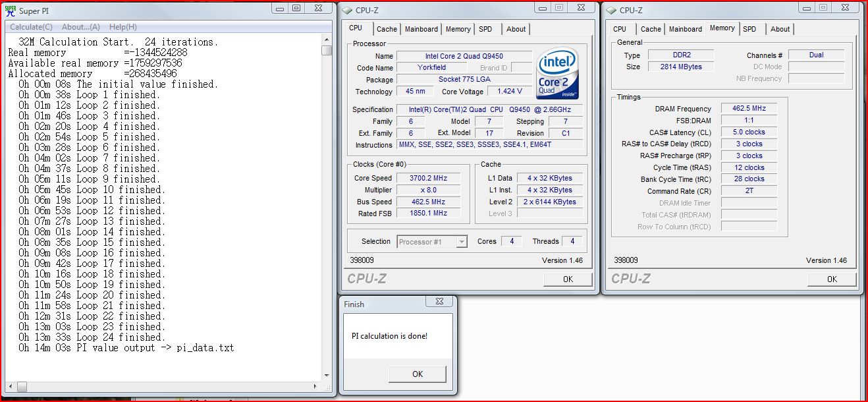Click the Multiplier value x 8.0
Viewport: 868px width, 402px height.
click(x=429, y=190)
